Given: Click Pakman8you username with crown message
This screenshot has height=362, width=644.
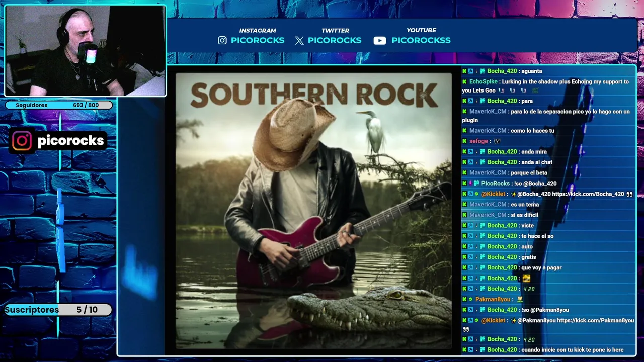Looking at the screenshot, I should pos(493,299).
